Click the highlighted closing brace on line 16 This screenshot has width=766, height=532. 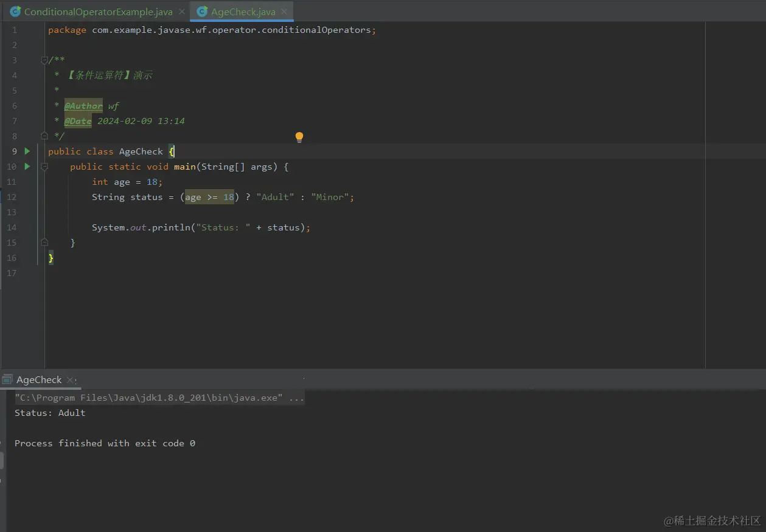pyautogui.click(x=51, y=258)
